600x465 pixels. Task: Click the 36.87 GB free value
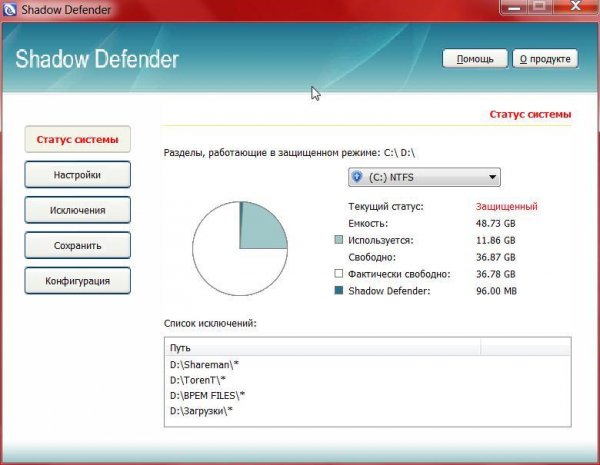click(x=496, y=257)
